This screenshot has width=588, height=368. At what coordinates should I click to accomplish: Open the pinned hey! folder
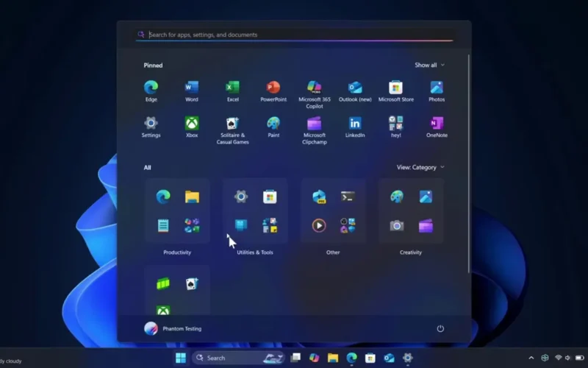[x=396, y=127]
